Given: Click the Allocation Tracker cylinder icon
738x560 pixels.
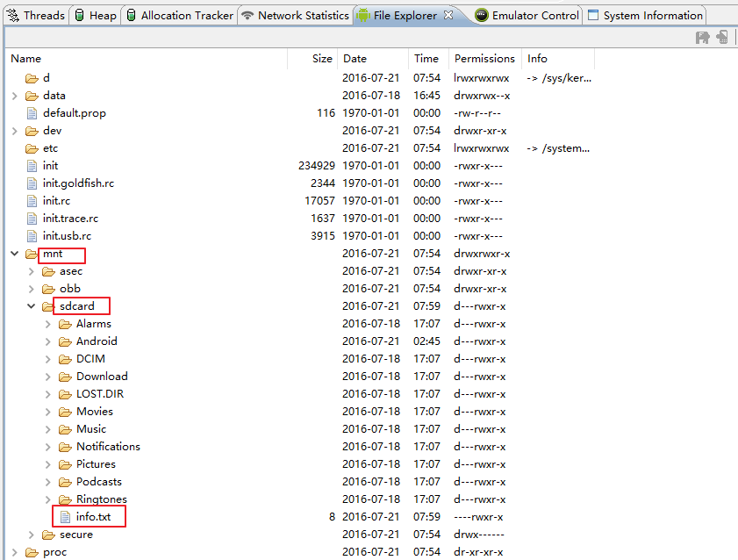Looking at the screenshot, I should pos(132,16).
